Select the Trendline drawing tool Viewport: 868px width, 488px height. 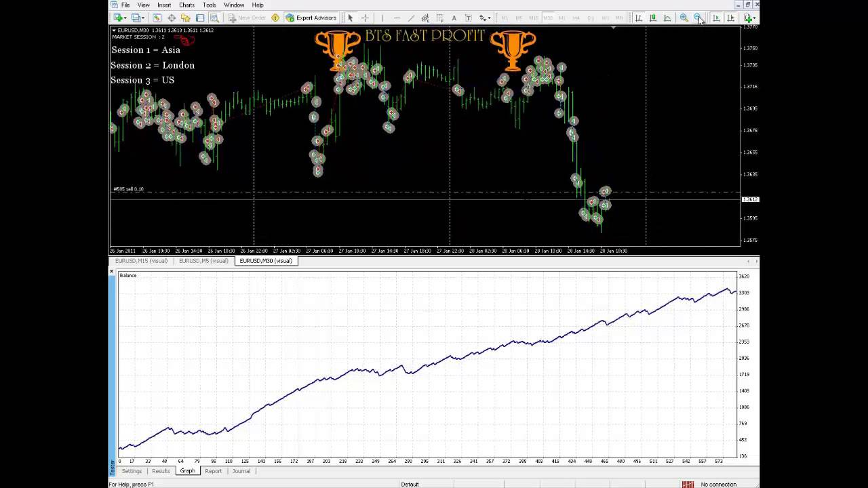click(x=411, y=18)
